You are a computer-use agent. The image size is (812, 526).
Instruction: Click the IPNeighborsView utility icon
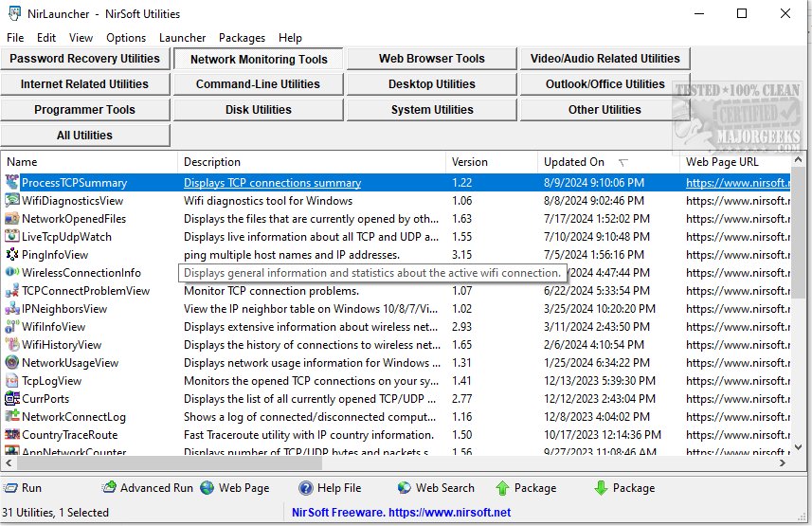pyautogui.click(x=12, y=309)
